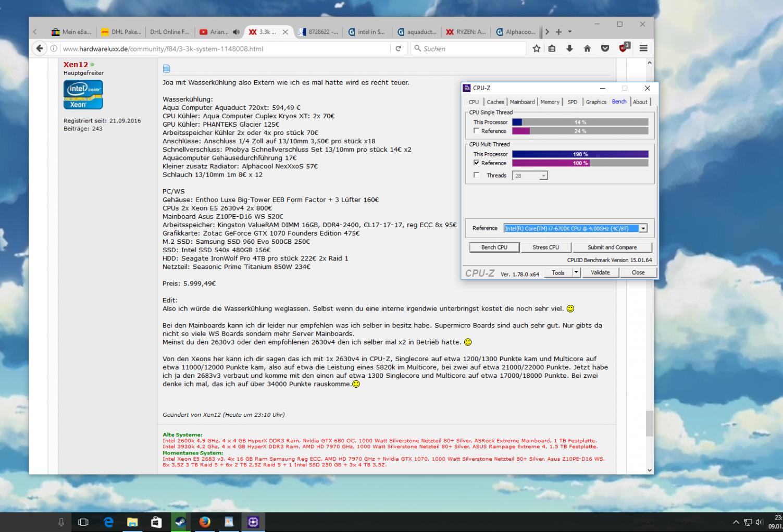Viewport: 783px width, 532px height.
Task: Open the Windows Store taskbar icon
Action: coord(156,522)
